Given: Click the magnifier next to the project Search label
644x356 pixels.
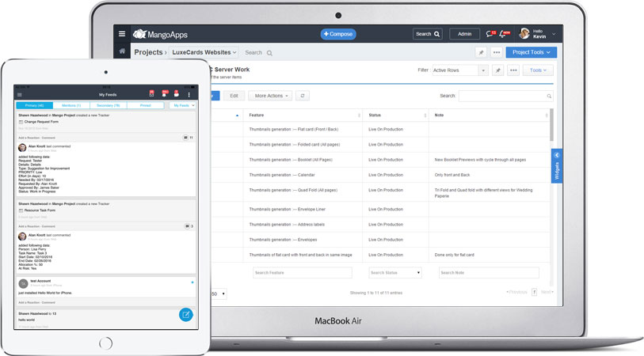Looking at the screenshot, I should (269, 53).
